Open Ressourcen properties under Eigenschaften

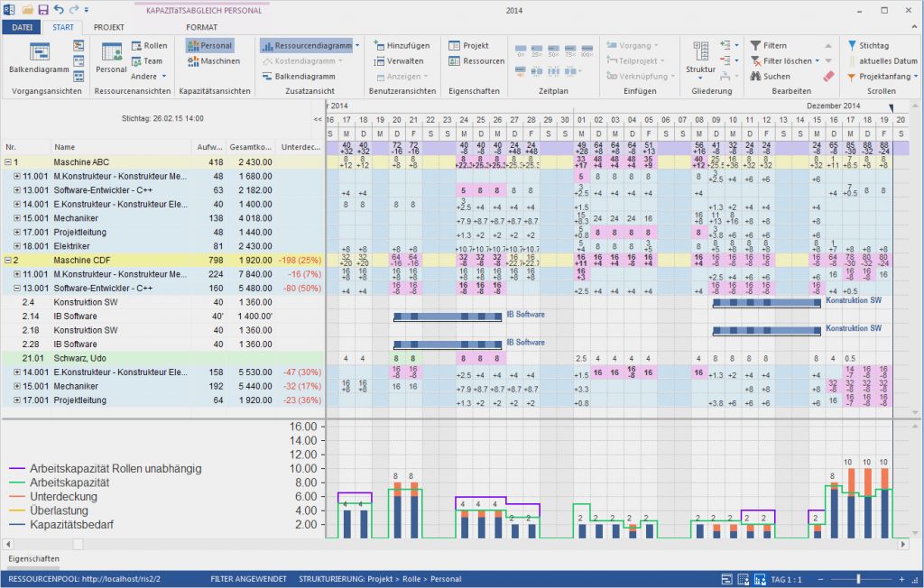click(x=476, y=60)
